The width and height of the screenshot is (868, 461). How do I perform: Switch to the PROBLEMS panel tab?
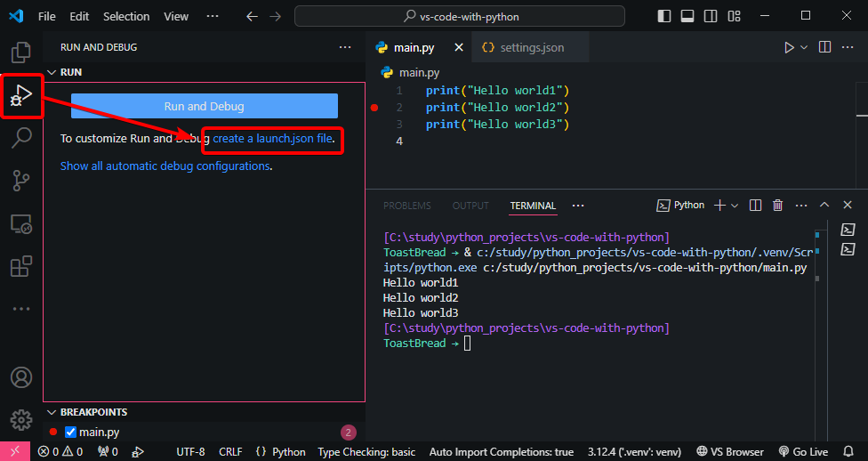point(407,206)
